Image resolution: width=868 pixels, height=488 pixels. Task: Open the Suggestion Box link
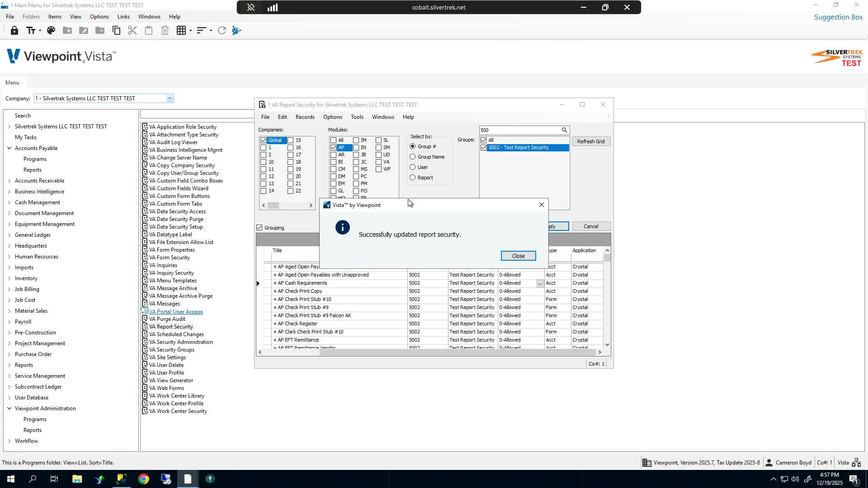[838, 17]
